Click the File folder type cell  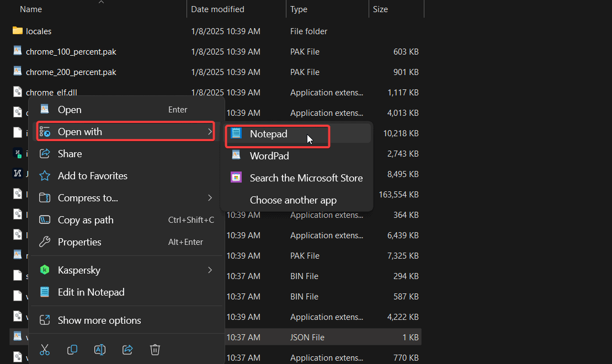(x=308, y=31)
